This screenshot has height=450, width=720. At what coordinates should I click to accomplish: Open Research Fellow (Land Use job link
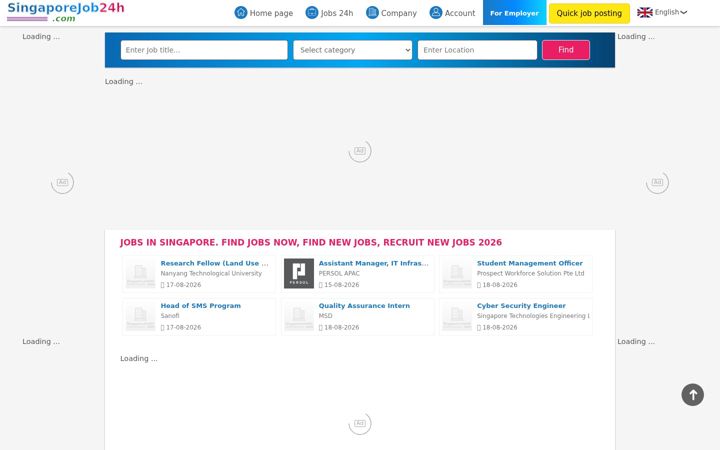[214, 263]
